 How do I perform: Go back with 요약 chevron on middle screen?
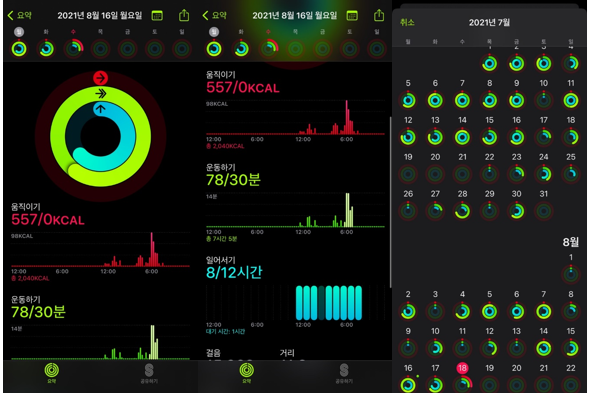(214, 16)
